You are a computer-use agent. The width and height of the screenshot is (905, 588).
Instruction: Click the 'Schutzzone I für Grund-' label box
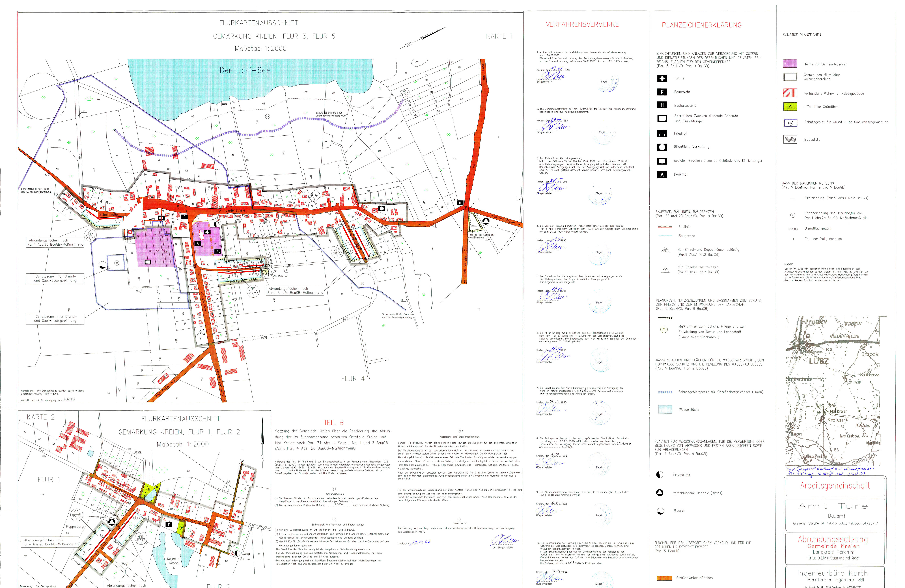coord(55,279)
